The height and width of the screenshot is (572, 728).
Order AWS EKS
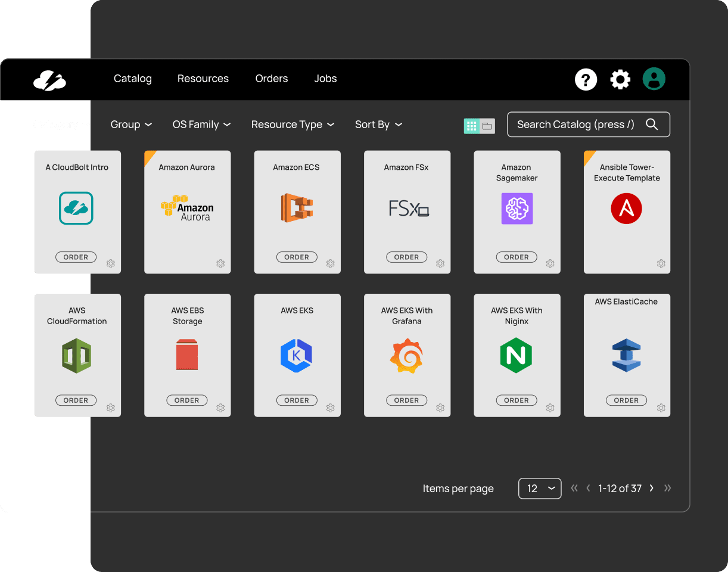tap(297, 400)
